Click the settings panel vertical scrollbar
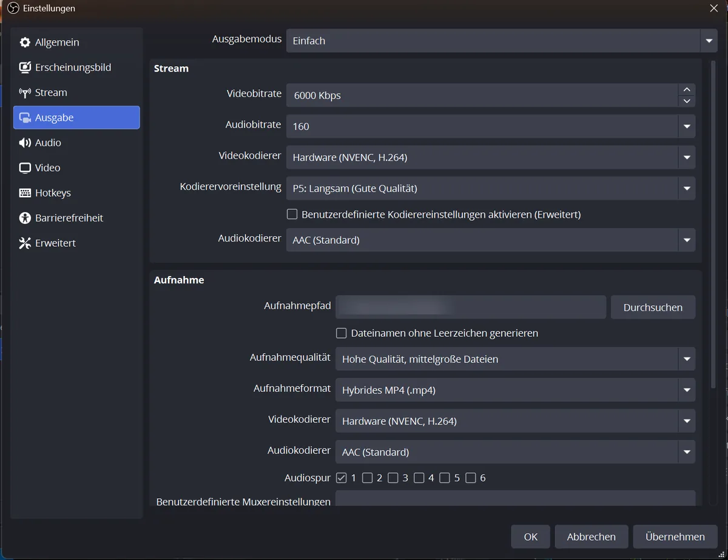 point(713,223)
